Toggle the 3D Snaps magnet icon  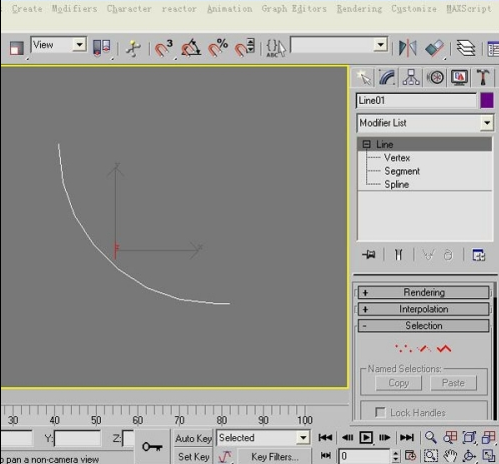click(164, 48)
